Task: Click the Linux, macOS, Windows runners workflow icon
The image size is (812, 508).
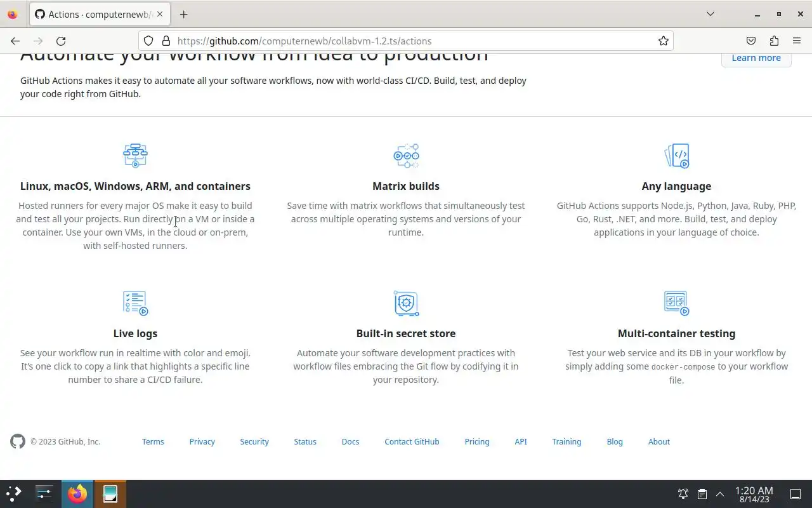Action: (135, 156)
